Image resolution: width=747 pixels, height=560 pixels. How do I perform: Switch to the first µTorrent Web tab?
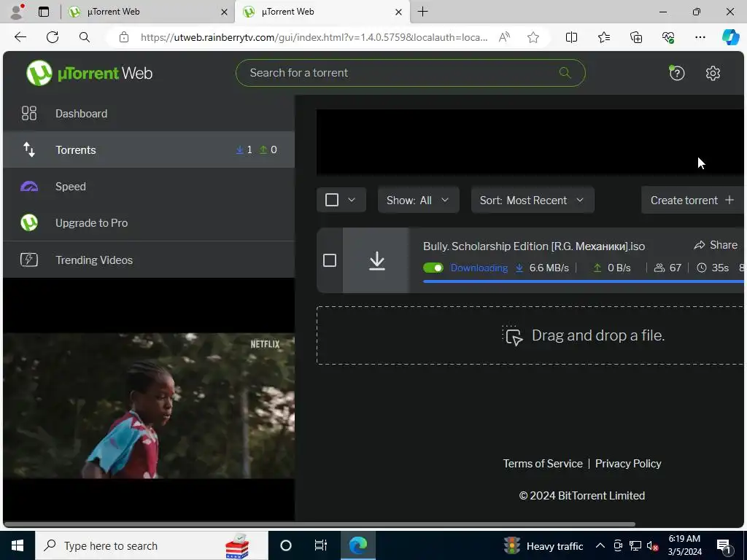coord(147,12)
